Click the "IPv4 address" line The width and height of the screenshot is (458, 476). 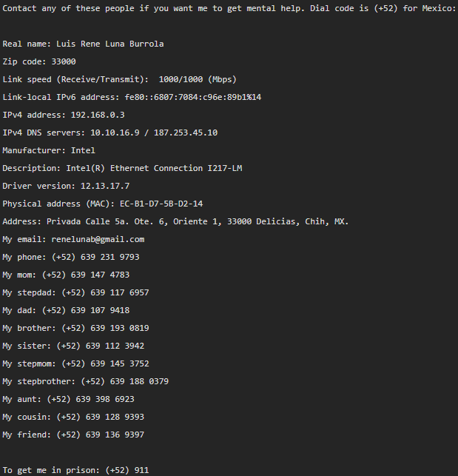click(64, 115)
